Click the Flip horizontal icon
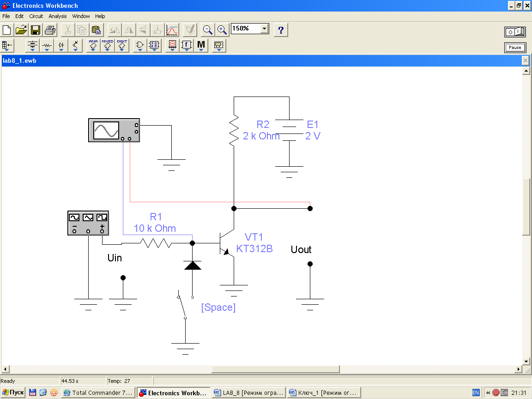The height and width of the screenshot is (399, 532). pos(128,30)
